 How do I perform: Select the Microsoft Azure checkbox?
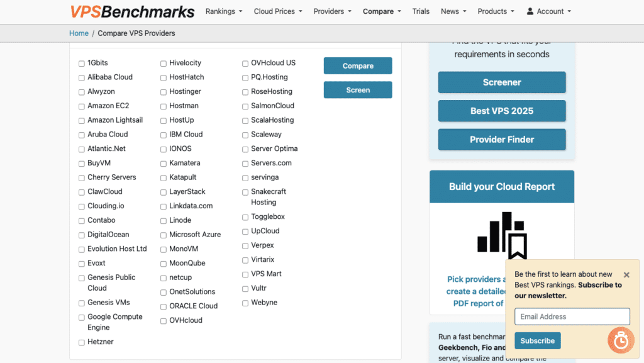(164, 235)
